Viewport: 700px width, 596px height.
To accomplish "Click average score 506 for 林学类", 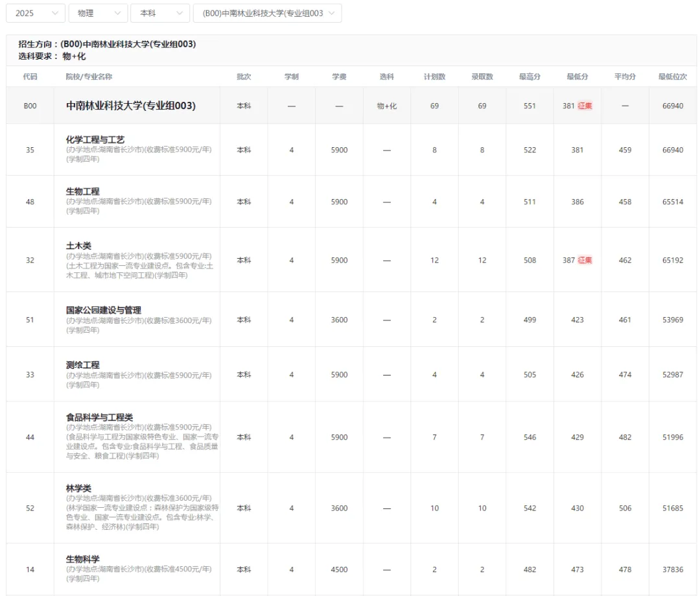I will (625, 508).
